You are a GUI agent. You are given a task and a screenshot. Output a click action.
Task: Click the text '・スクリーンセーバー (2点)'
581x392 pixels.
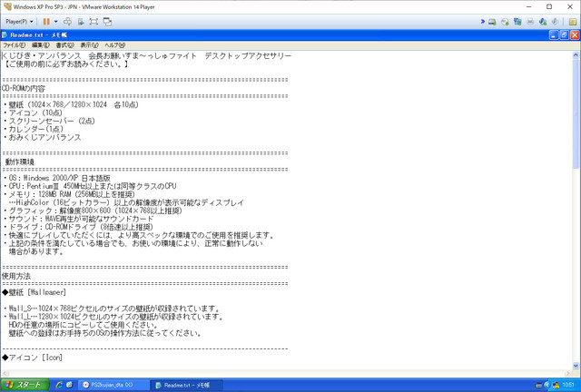click(49, 121)
